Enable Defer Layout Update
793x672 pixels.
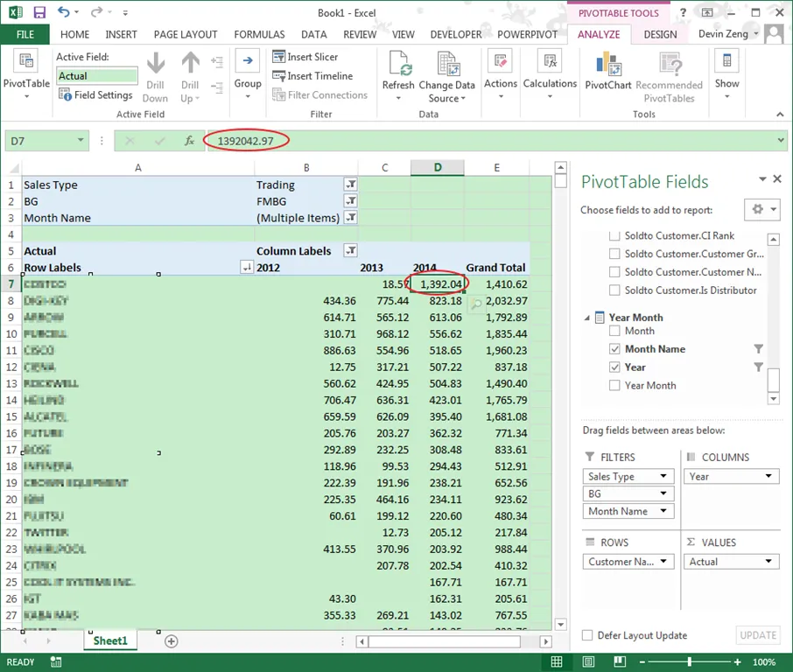(x=587, y=635)
